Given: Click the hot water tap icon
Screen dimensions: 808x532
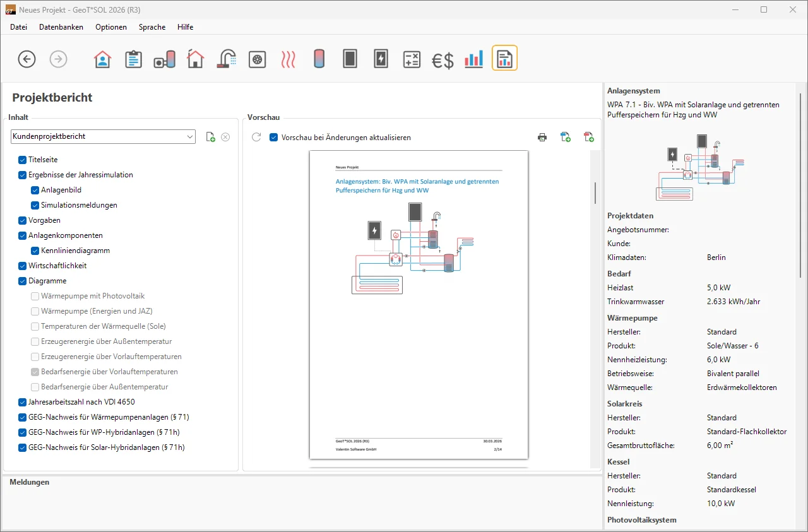Looking at the screenshot, I should (226, 59).
